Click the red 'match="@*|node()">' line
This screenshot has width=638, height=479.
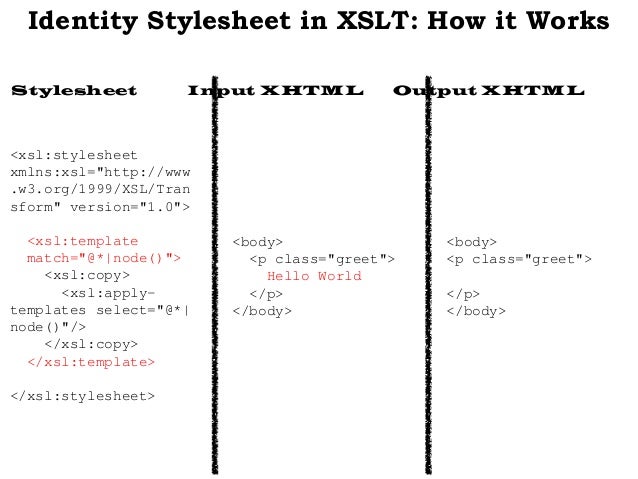(x=104, y=258)
